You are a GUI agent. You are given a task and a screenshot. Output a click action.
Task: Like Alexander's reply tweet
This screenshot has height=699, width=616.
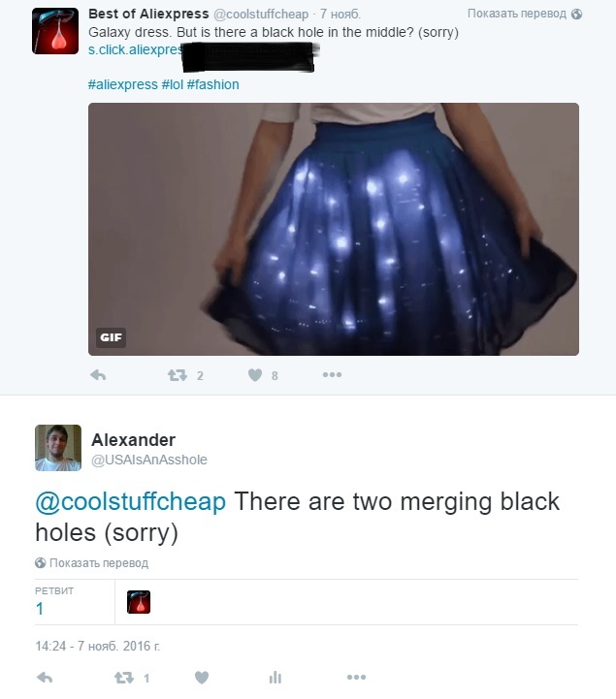point(202,678)
